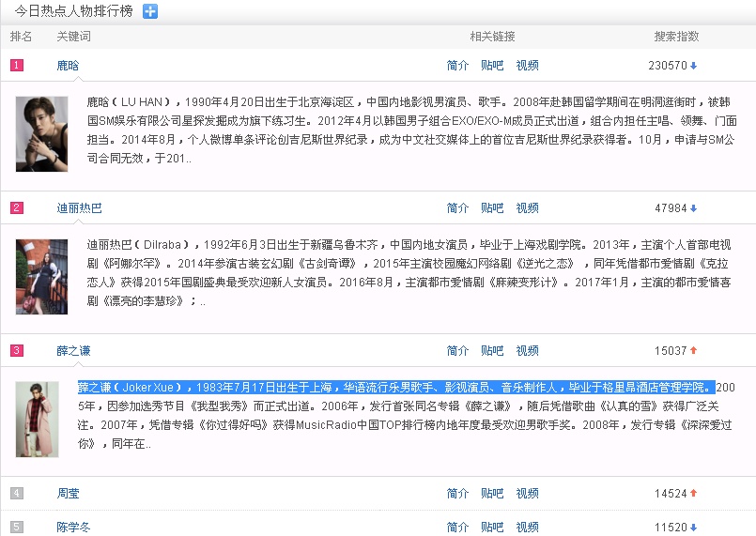Screen dimensions: 756x536
Task: Click rank badge number 4
Action: click(17, 493)
